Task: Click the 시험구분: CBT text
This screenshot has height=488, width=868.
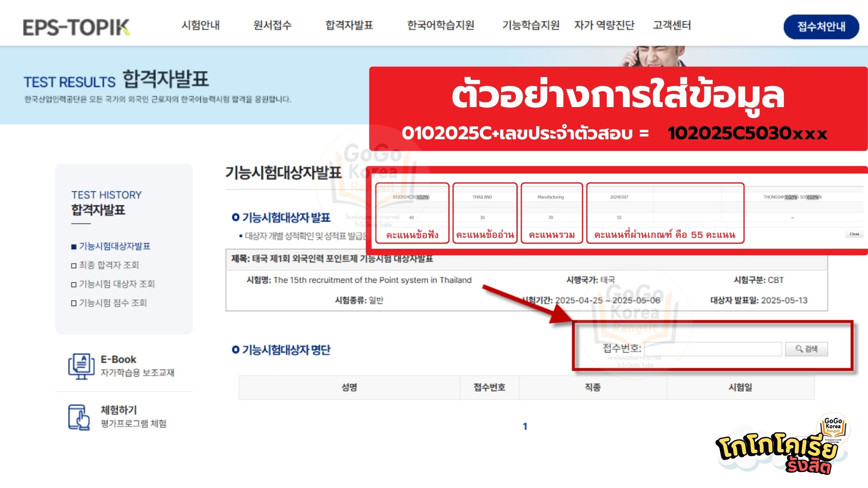Action: pyautogui.click(x=759, y=280)
